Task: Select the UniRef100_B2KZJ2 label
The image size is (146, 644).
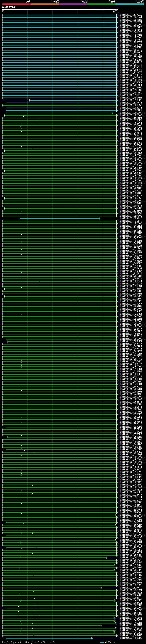Action: [131, 218]
